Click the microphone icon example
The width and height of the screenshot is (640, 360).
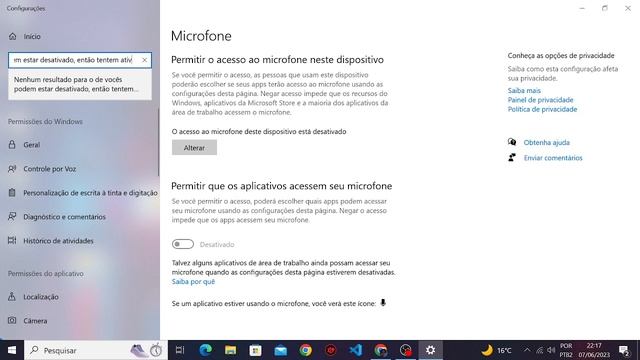pyautogui.click(x=383, y=303)
